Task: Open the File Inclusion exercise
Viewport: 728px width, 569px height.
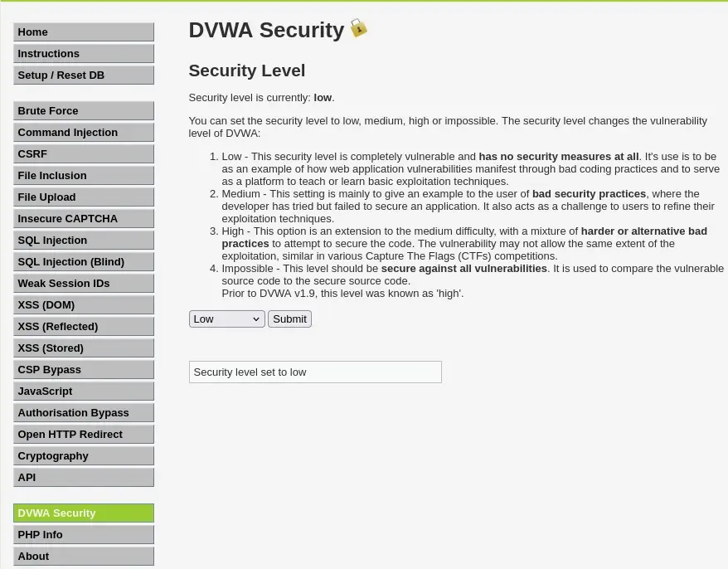Action: tap(84, 176)
